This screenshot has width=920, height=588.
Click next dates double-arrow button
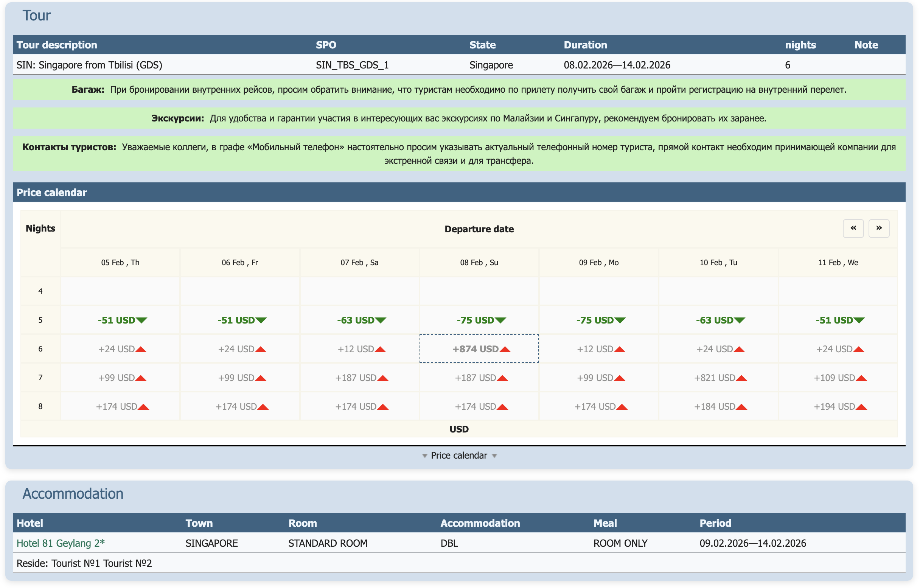(x=878, y=229)
